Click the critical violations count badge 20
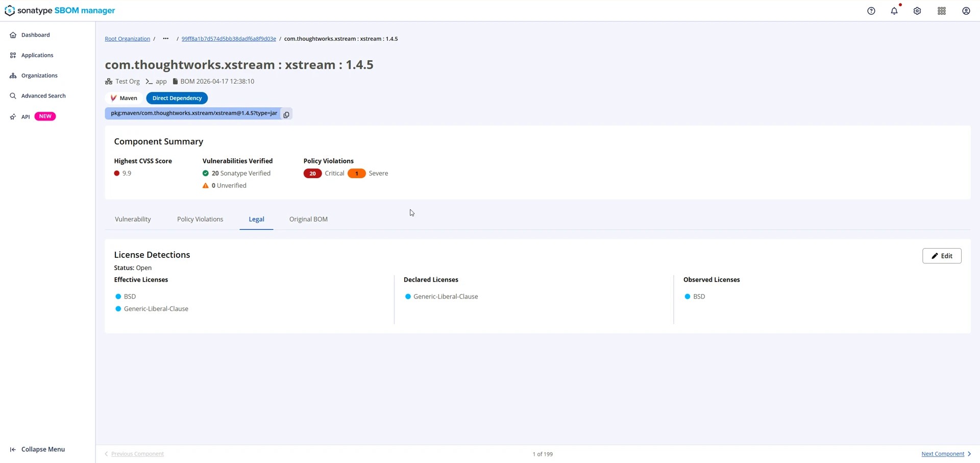Viewport: 980px width, 463px height. coord(312,174)
